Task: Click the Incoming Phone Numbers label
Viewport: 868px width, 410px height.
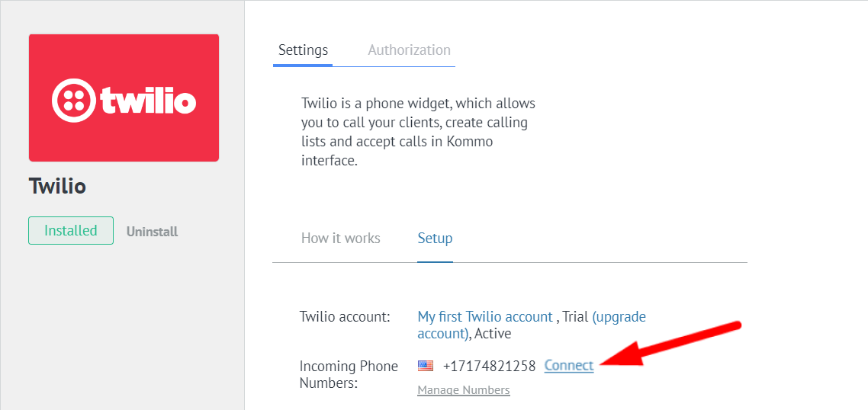Action: (x=348, y=374)
